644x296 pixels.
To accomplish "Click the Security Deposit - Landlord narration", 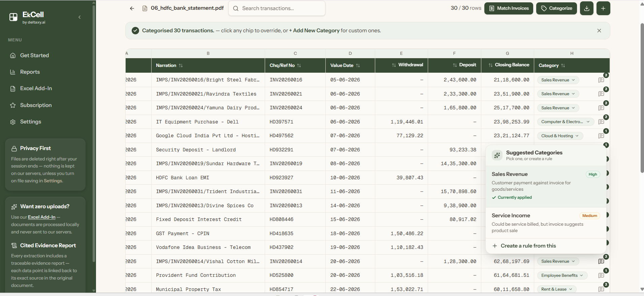I will click(196, 150).
